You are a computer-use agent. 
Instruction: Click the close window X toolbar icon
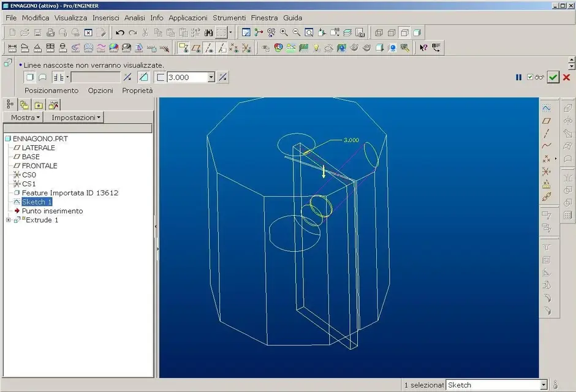click(88, 32)
